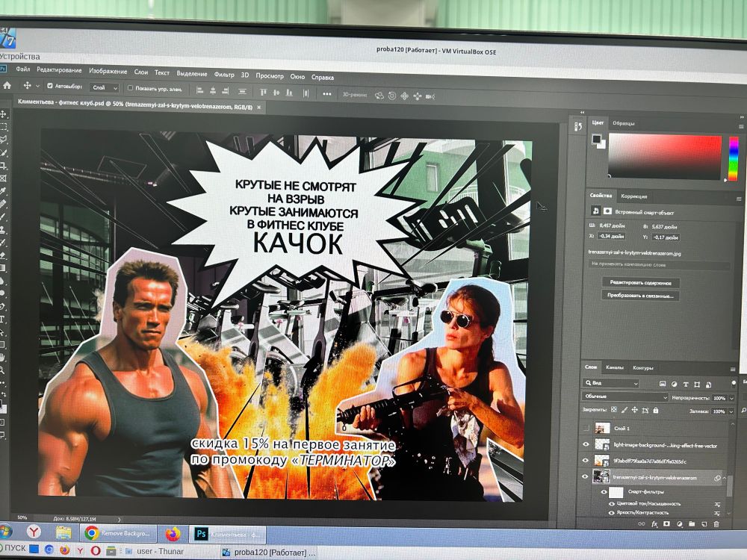Screen dimensions: 747x560
Task: Align right edges in options bar
Action: [226, 90]
